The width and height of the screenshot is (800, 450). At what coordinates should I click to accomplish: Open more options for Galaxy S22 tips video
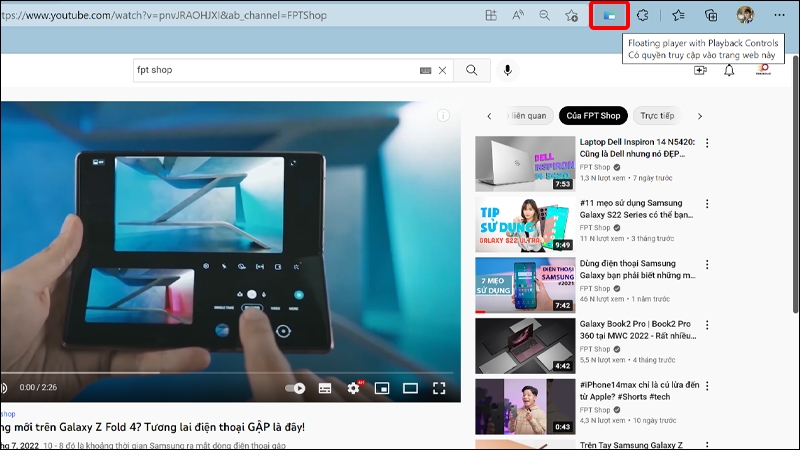[x=707, y=204]
